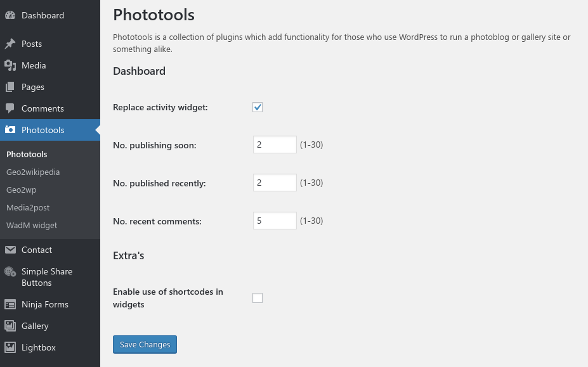Click the Lightbox picture icon
This screenshot has height=367, width=588.
point(10,347)
